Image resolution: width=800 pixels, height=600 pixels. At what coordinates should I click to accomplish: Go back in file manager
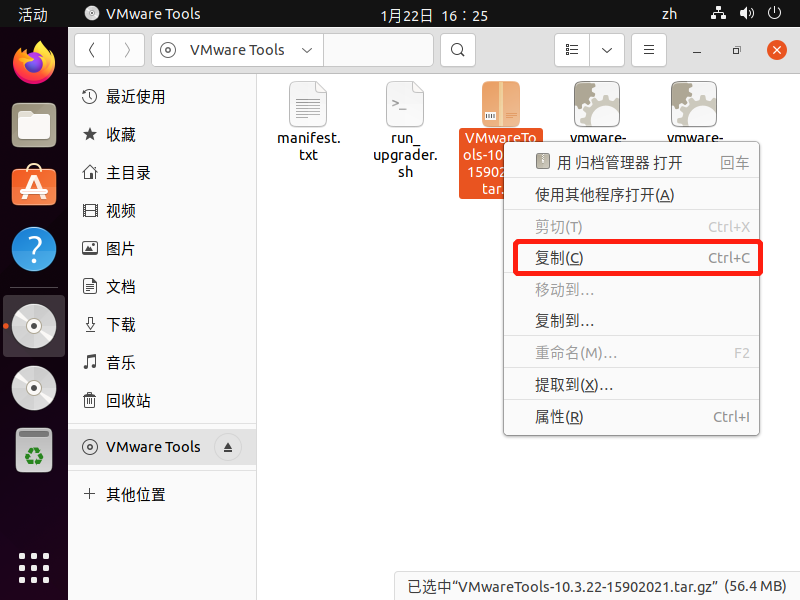coord(92,50)
